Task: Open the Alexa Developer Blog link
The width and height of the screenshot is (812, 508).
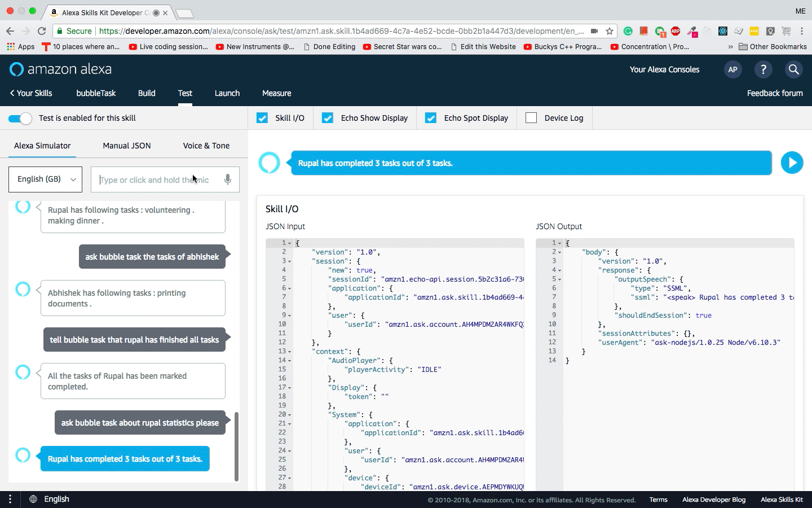Action: coord(714,500)
